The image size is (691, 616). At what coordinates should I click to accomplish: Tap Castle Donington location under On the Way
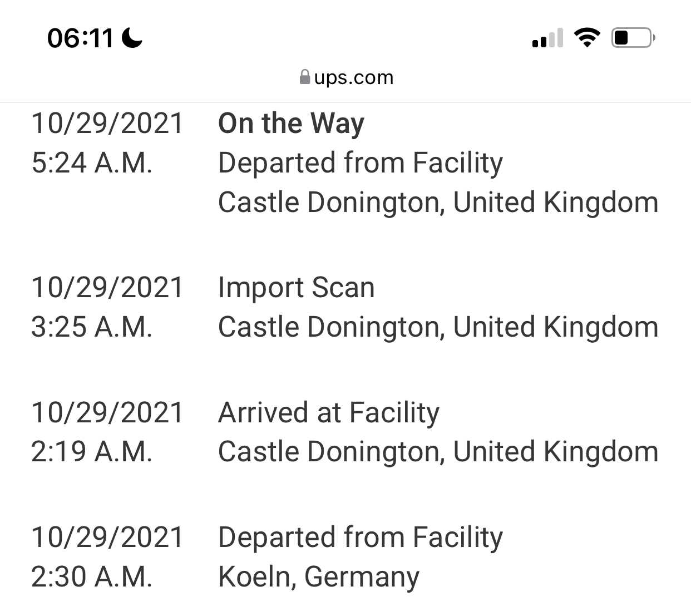coord(438,203)
